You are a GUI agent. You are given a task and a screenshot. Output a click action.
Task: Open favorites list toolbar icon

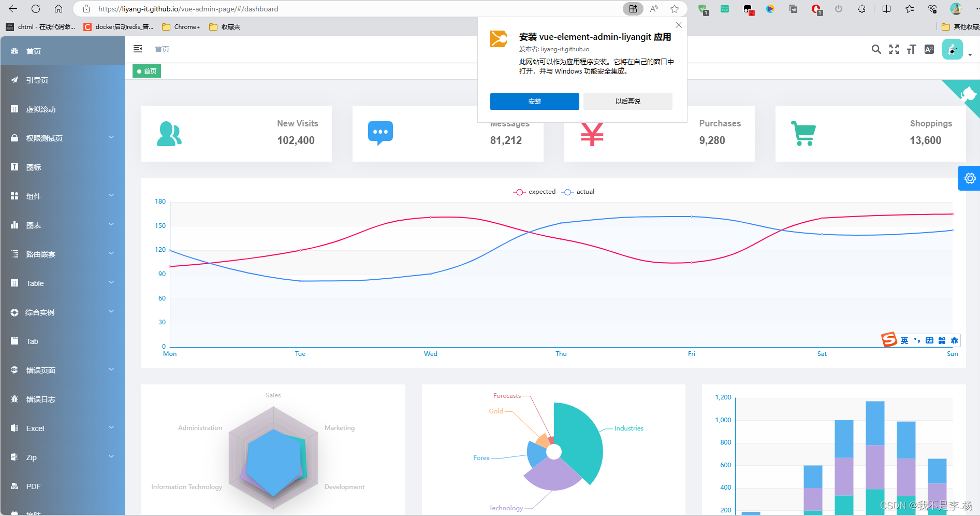(910, 9)
